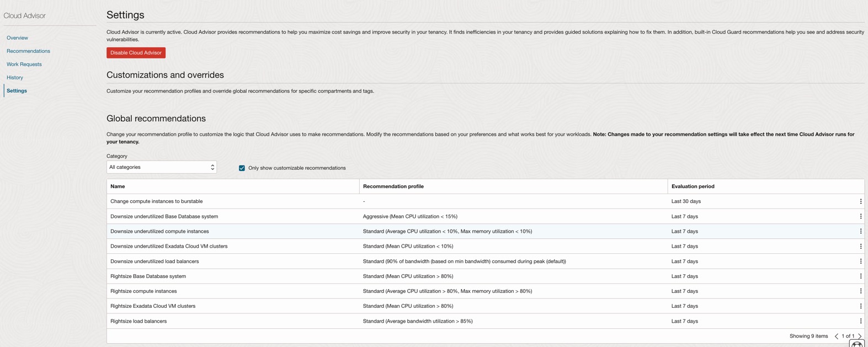Open History in sidebar
This screenshot has width=868, height=347.
click(15, 77)
